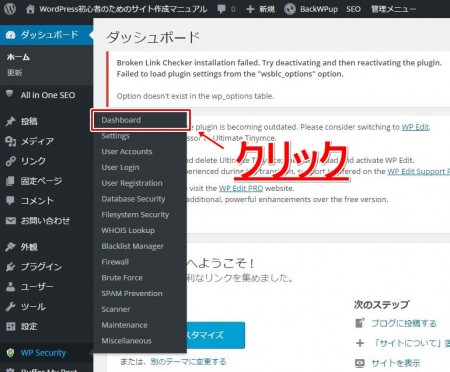Select User Accounts submenu item

click(127, 152)
